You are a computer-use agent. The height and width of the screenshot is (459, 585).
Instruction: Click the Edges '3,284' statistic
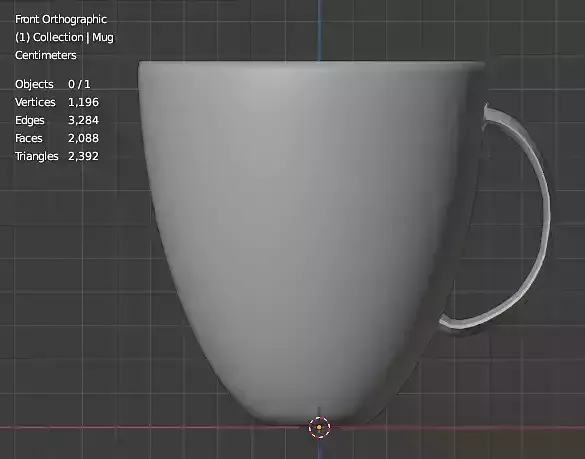(x=83, y=120)
